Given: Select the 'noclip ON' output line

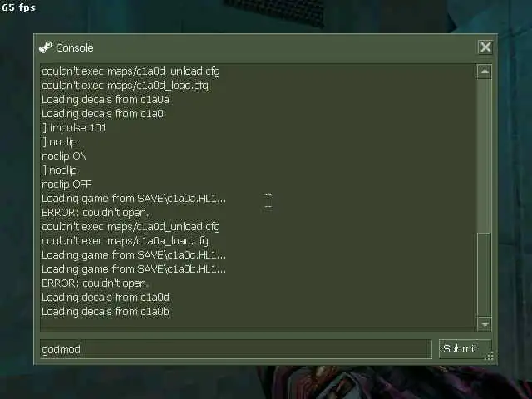Looking at the screenshot, I should [x=65, y=156].
